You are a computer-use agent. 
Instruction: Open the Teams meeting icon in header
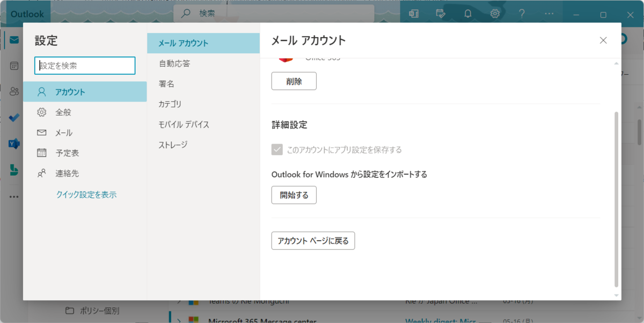413,13
